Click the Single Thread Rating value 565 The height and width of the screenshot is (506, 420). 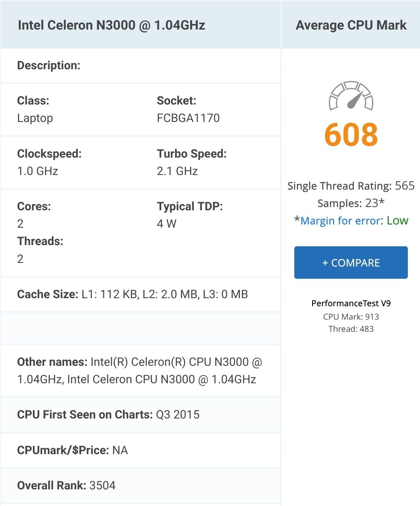click(405, 186)
